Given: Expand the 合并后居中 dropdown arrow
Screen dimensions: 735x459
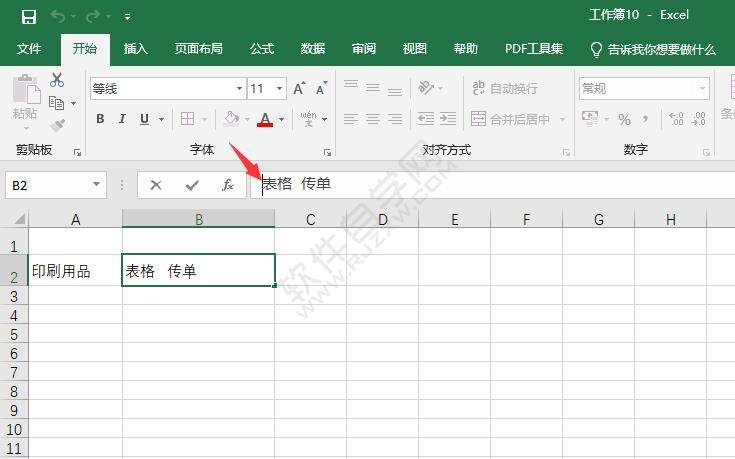Looking at the screenshot, I should (562, 120).
